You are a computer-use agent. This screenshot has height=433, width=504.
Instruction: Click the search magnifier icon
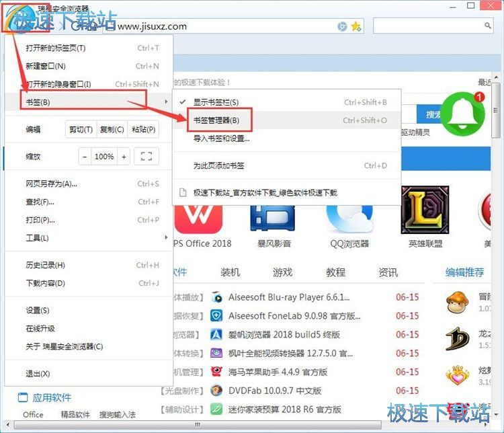point(488,26)
